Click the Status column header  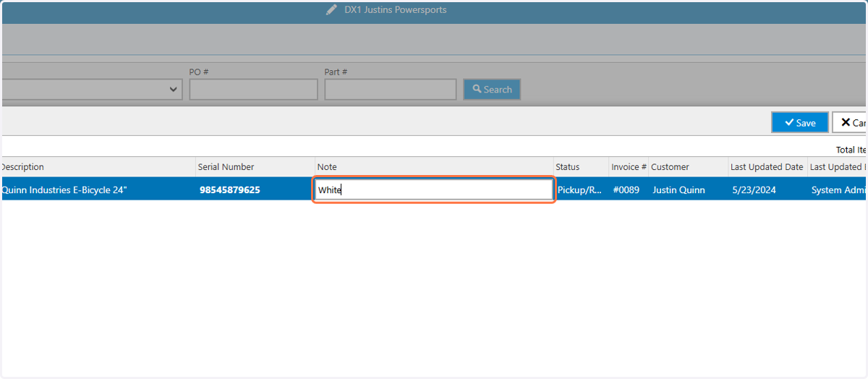[581, 167]
